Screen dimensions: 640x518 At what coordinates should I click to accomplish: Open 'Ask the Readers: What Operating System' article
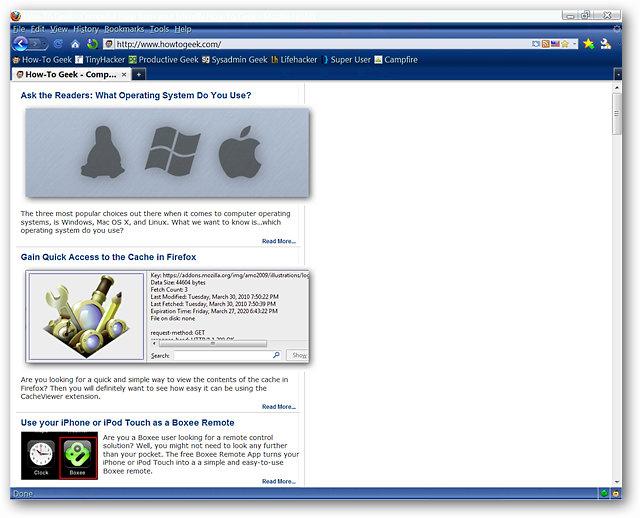coord(136,95)
